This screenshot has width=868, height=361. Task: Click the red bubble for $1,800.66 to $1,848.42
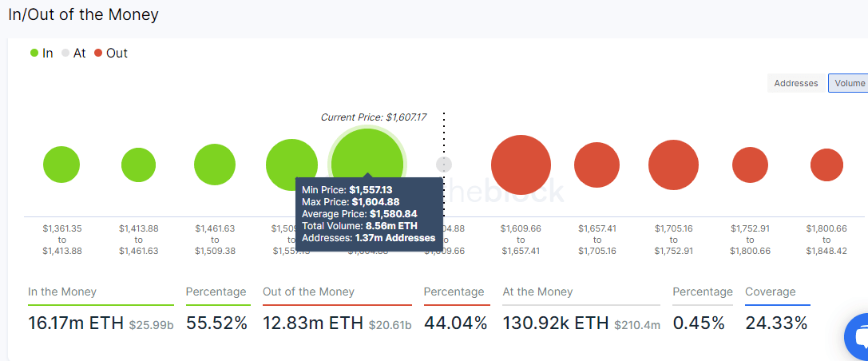[x=826, y=165]
